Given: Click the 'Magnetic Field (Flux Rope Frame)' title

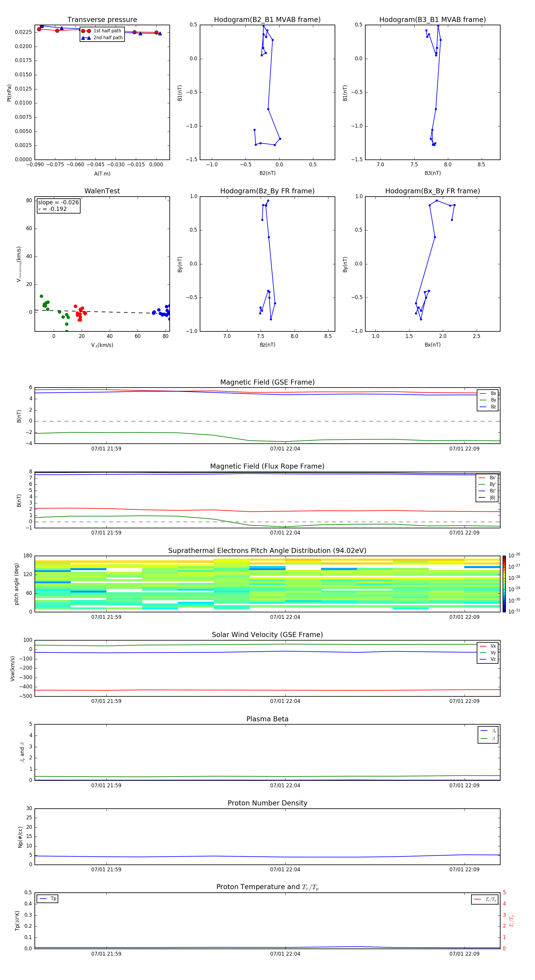Looking at the screenshot, I should click(267, 467).
